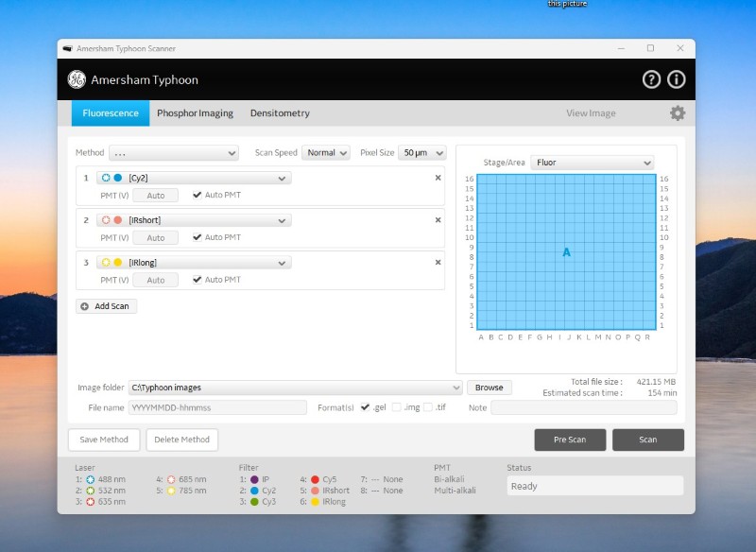Click the scan area grid labeled A

(566, 252)
